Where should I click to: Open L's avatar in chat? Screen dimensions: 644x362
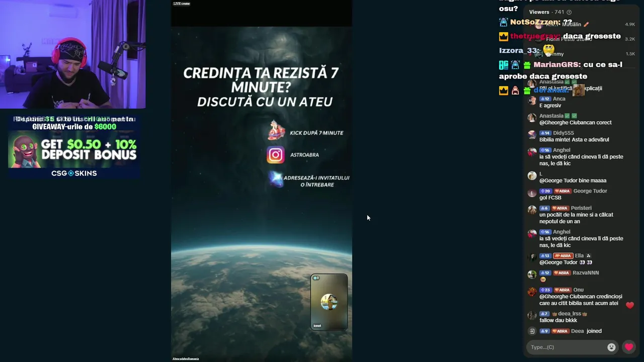pyautogui.click(x=532, y=175)
